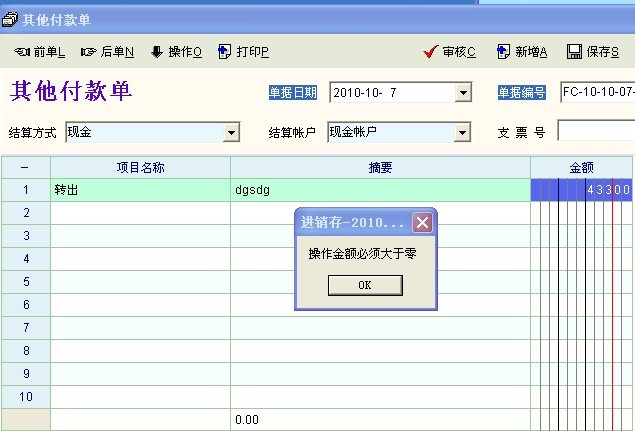The image size is (635, 431).
Task: Click the 支票号 check number field
Action: point(595,132)
